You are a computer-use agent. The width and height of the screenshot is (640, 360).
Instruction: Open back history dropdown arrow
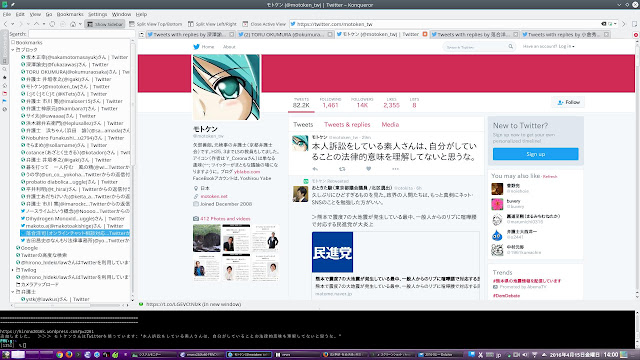(x=13, y=24)
